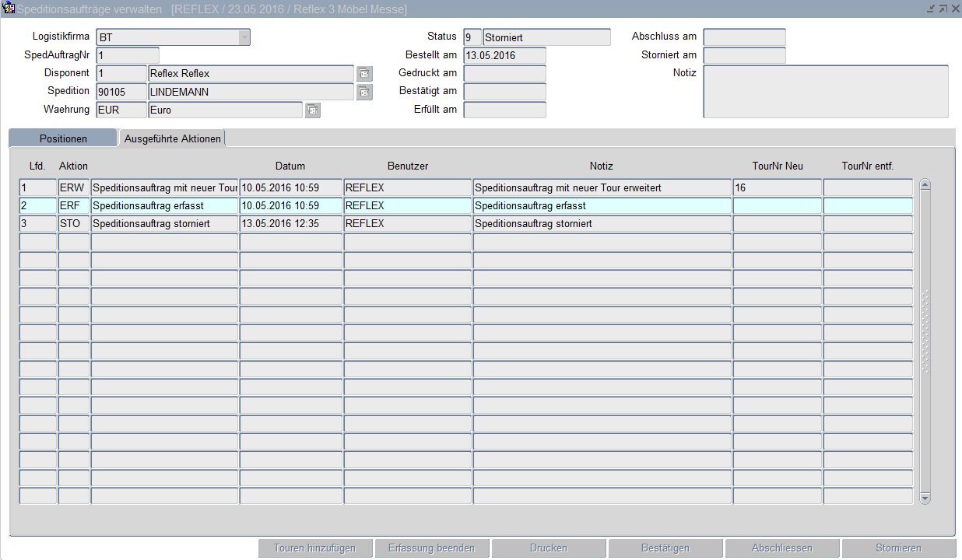Select the SpedAuftragNr field
Image resolution: width=962 pixels, height=560 pixels.
[x=128, y=55]
